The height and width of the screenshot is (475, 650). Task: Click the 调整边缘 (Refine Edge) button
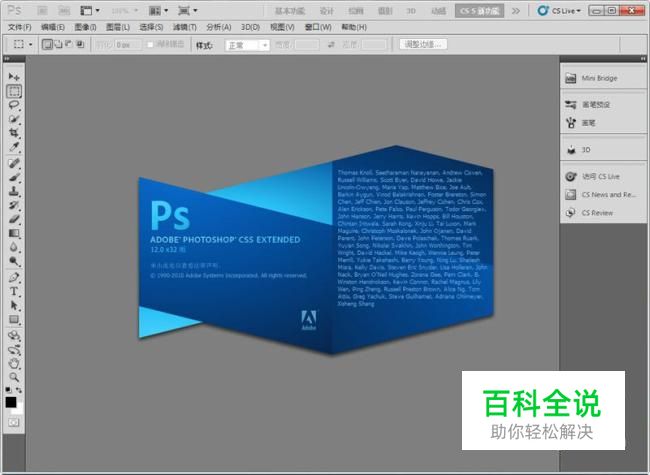coord(425,45)
